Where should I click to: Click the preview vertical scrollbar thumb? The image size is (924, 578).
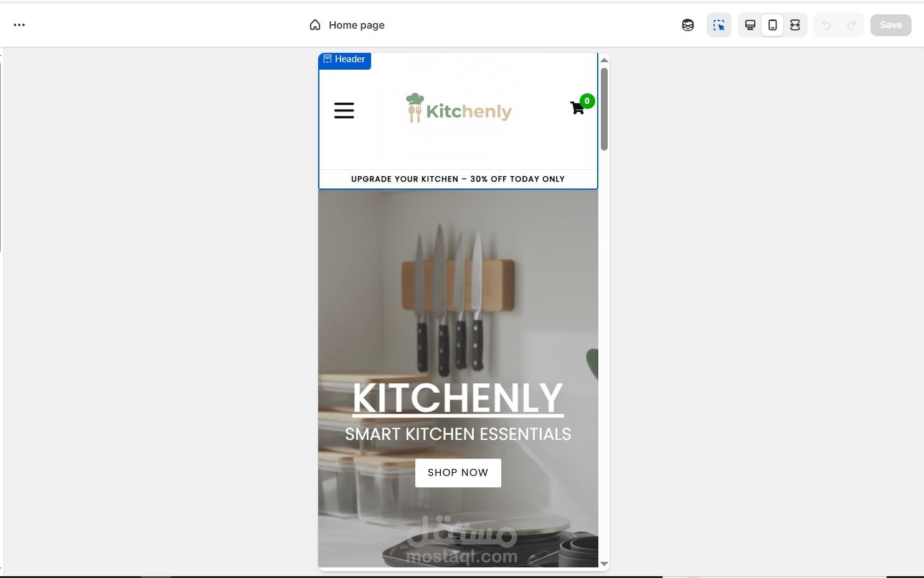click(604, 109)
